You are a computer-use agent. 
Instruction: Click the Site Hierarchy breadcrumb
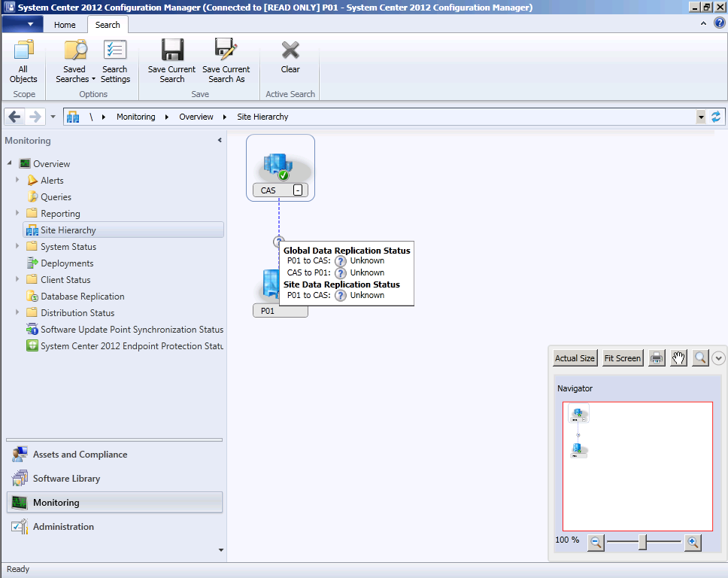262,117
